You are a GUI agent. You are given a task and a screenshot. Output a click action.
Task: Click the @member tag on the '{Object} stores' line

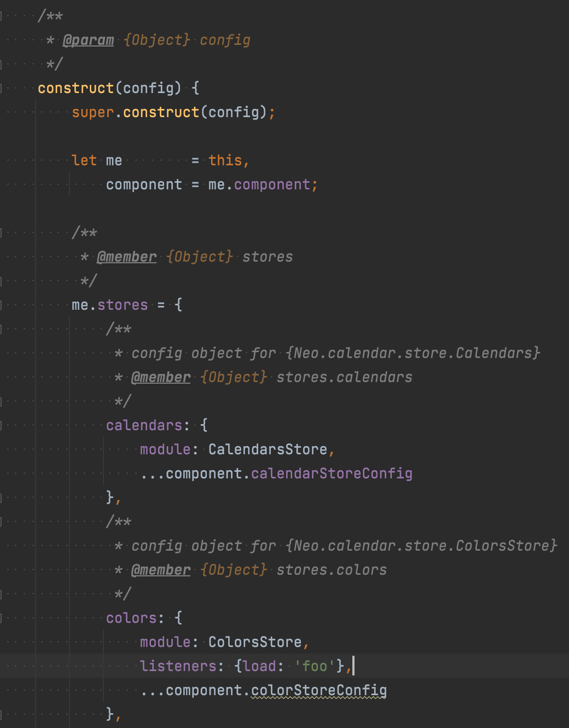pyautogui.click(x=126, y=257)
